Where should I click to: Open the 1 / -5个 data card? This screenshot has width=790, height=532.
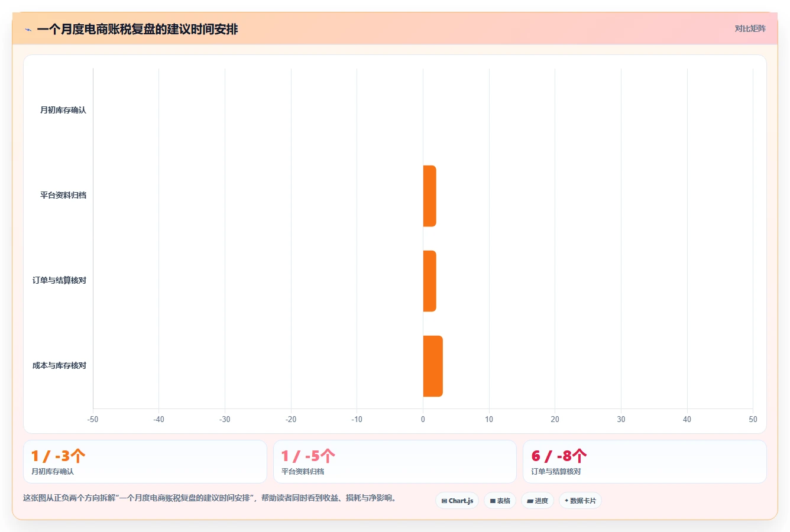394,462
